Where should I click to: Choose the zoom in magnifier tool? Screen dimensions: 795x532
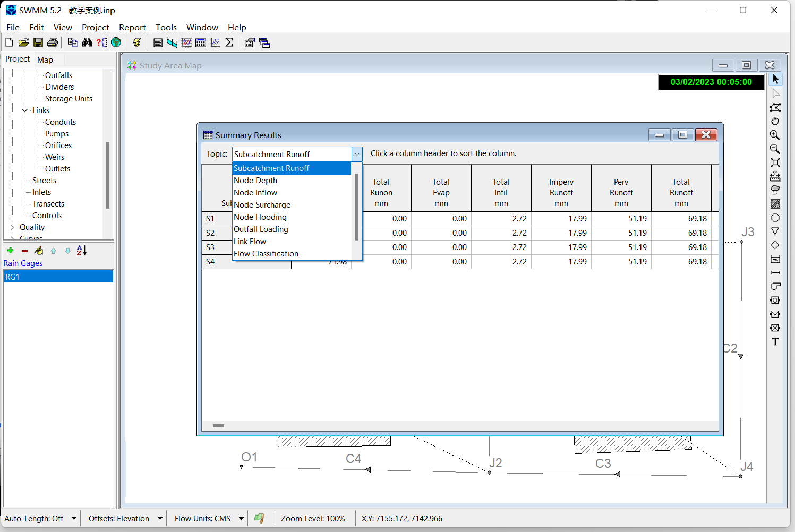[x=775, y=135]
